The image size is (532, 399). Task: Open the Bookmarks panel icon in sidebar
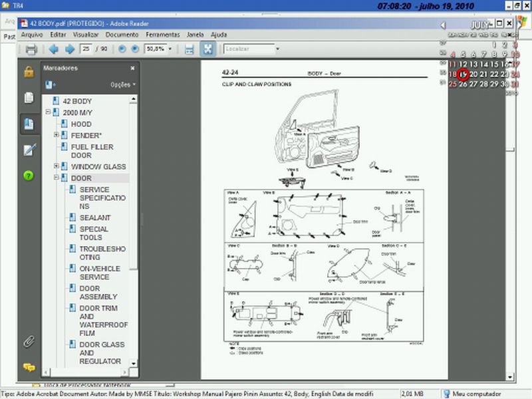point(29,124)
